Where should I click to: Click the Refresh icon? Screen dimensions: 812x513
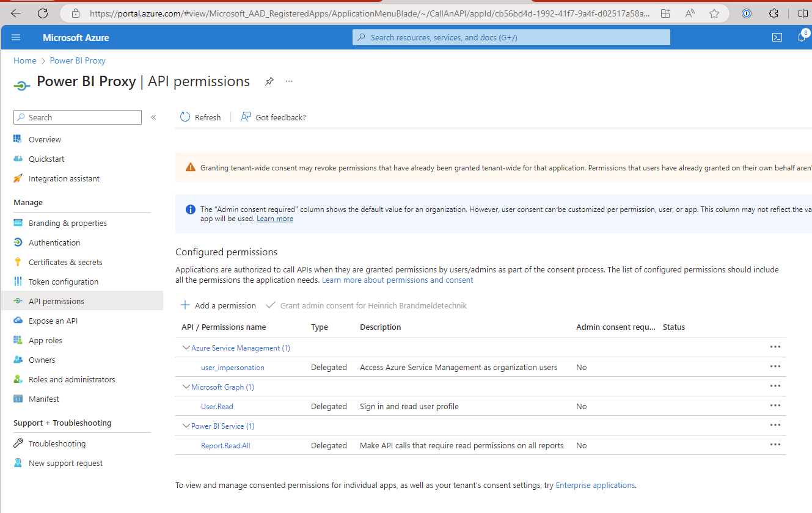[x=185, y=117]
